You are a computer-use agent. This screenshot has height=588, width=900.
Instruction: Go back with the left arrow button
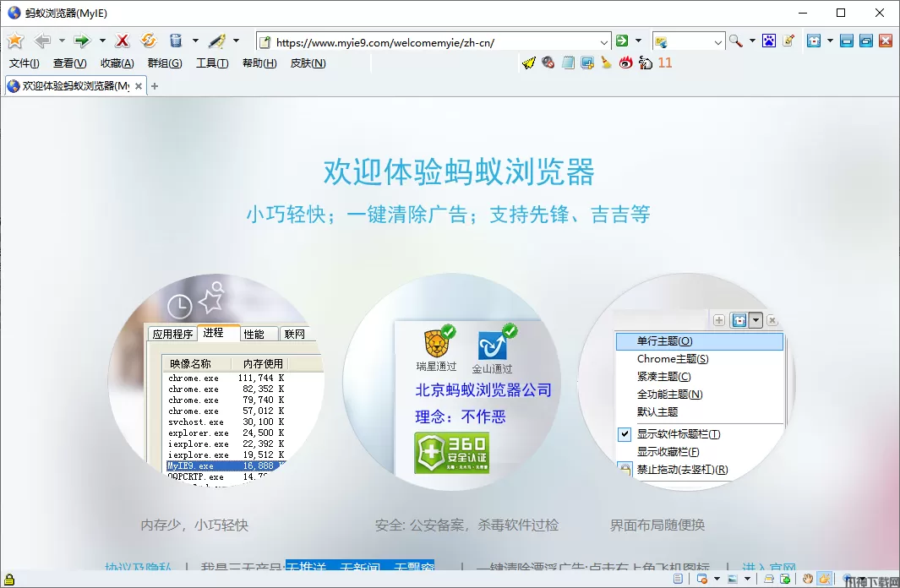pyautogui.click(x=42, y=41)
